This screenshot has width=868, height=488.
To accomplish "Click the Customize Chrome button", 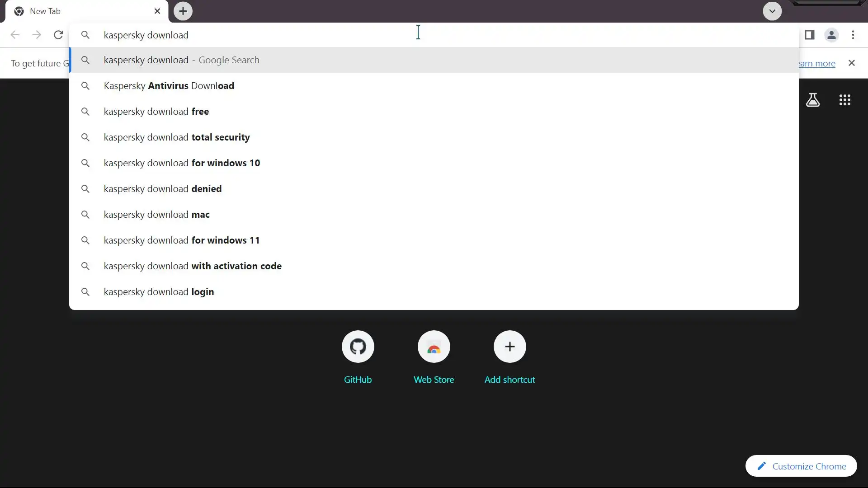I will [801, 466].
